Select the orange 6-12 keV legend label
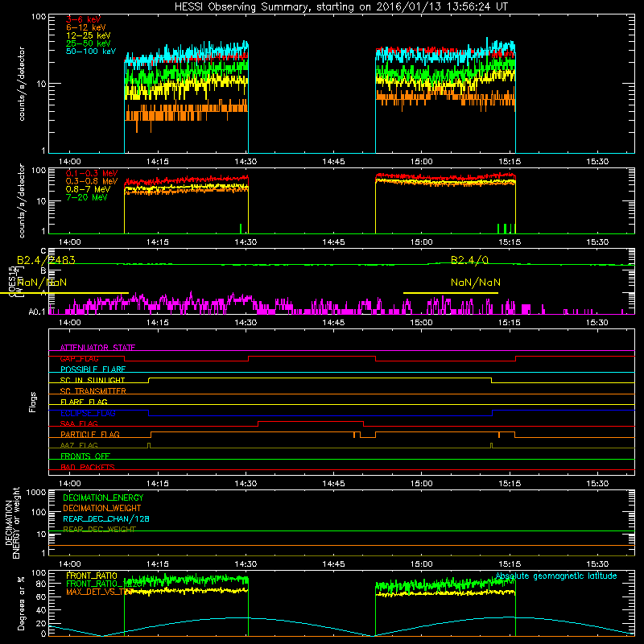644x644 pixels. click(86, 27)
